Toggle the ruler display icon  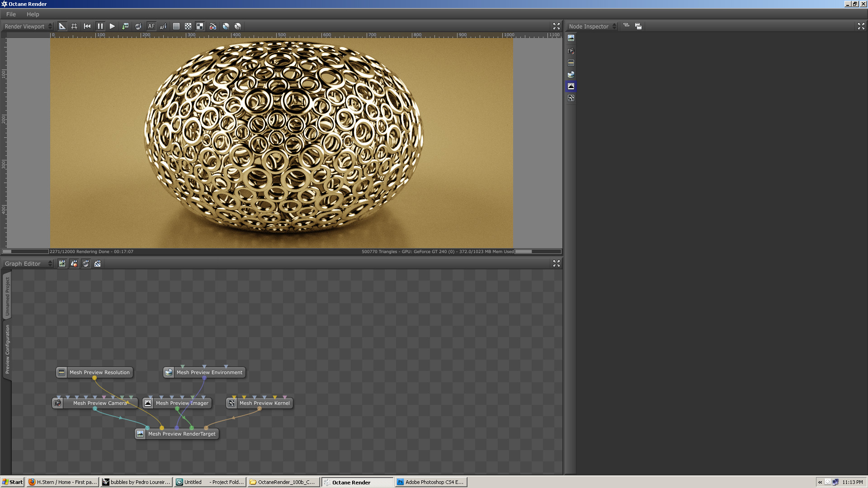62,26
